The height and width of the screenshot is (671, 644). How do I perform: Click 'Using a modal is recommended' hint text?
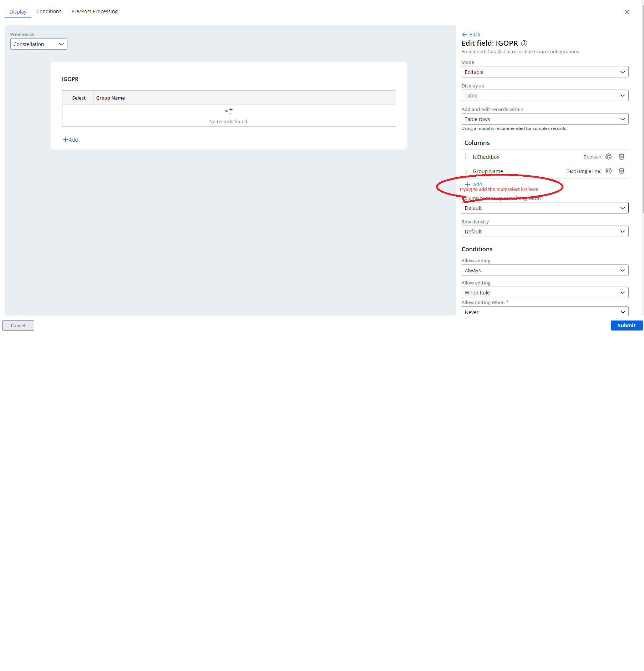point(514,128)
